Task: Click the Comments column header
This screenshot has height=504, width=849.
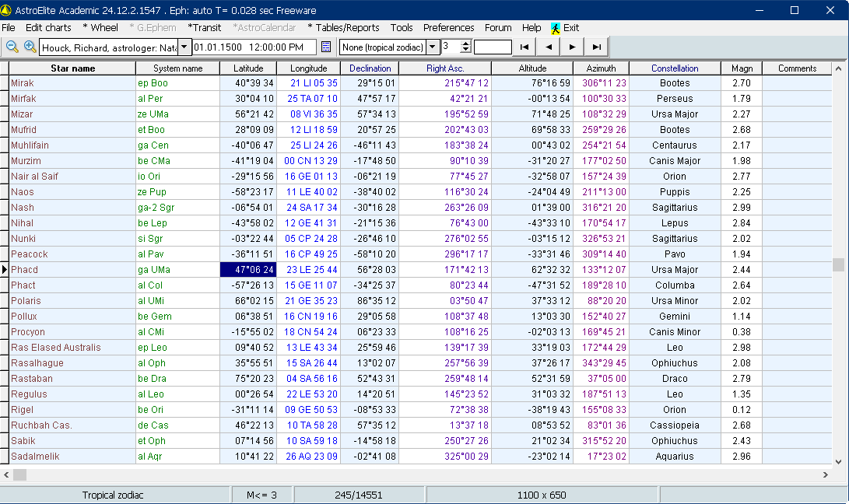Action: pos(797,68)
